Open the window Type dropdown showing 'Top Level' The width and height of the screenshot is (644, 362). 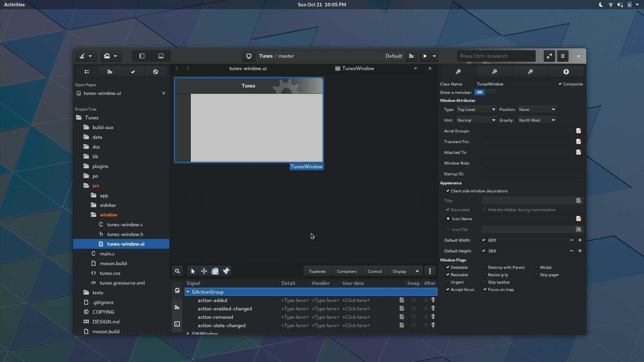476,109
